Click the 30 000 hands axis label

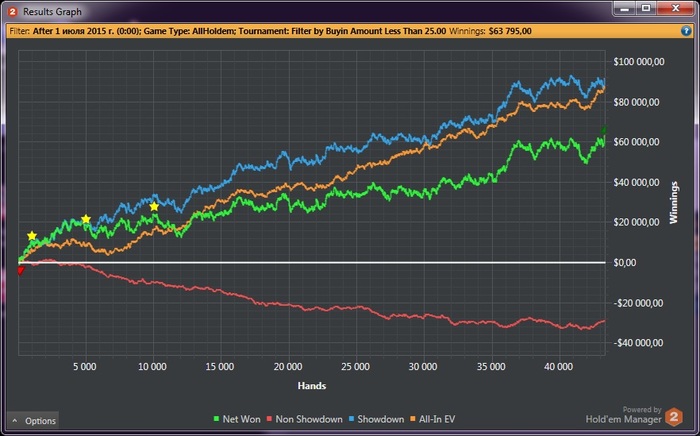[x=423, y=367]
